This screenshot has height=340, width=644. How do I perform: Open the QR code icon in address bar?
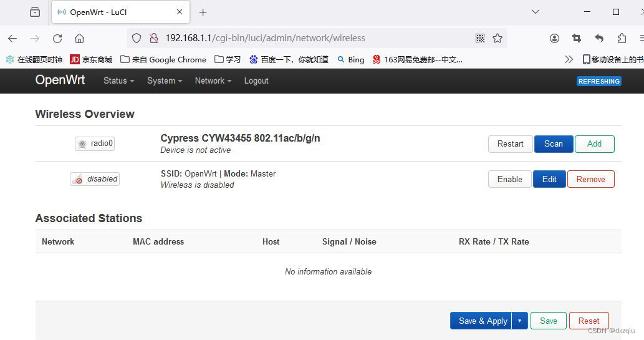pos(479,38)
